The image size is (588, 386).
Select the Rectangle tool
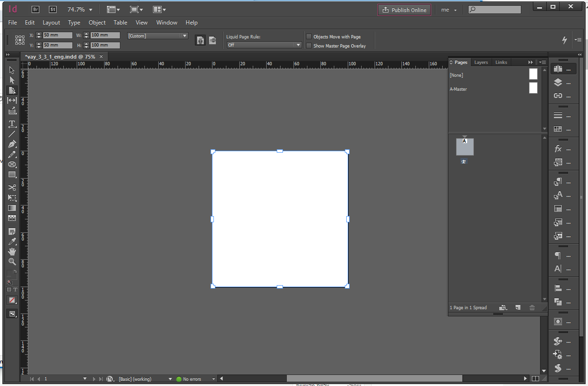point(12,174)
